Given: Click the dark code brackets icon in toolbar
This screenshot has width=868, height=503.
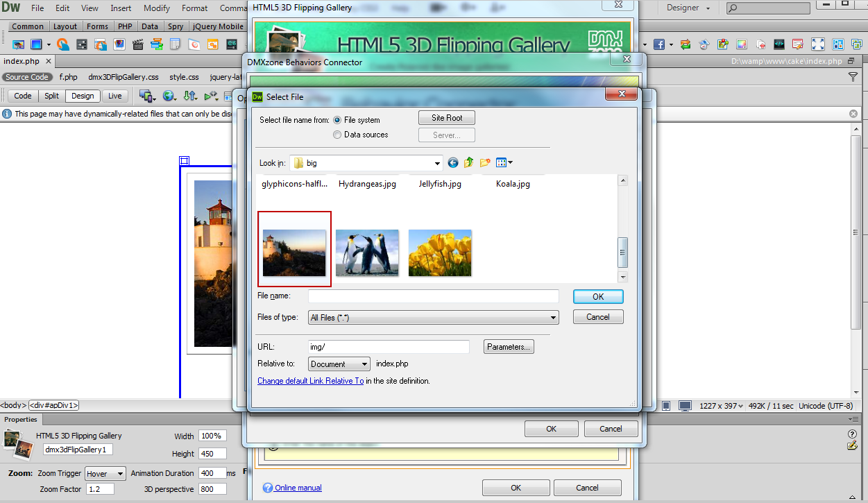Looking at the screenshot, I should (x=779, y=44).
